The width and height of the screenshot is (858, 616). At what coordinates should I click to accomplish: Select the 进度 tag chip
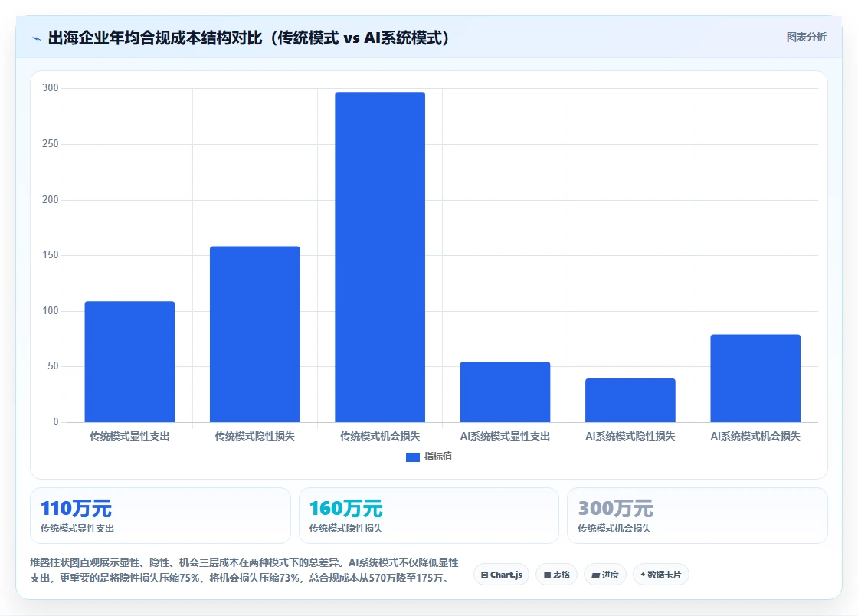coord(605,575)
